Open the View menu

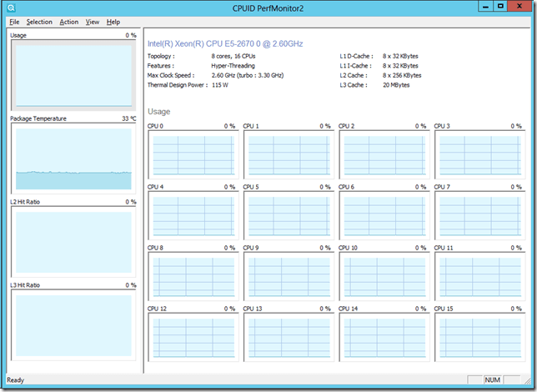pos(92,22)
